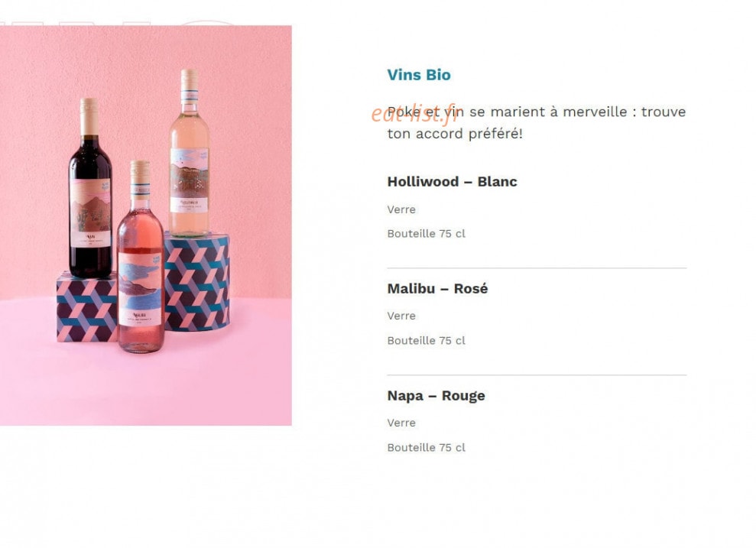The height and width of the screenshot is (548, 756).
Task: Click Verre option under Napa – Rouge
Action: point(401,423)
